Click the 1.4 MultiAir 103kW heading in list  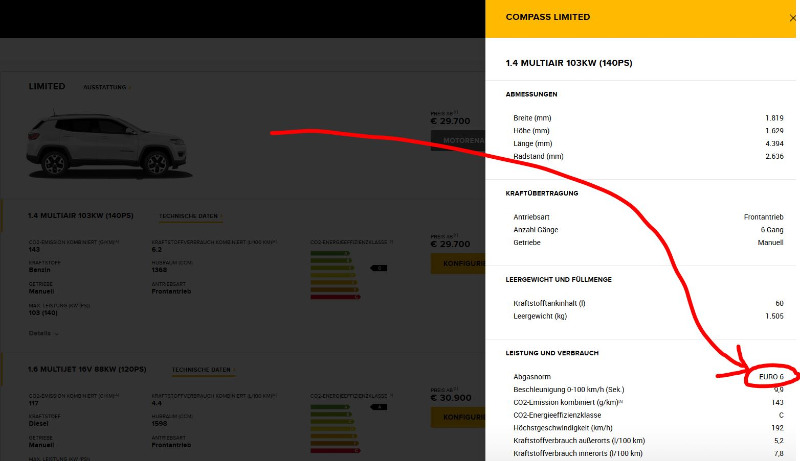(80, 216)
